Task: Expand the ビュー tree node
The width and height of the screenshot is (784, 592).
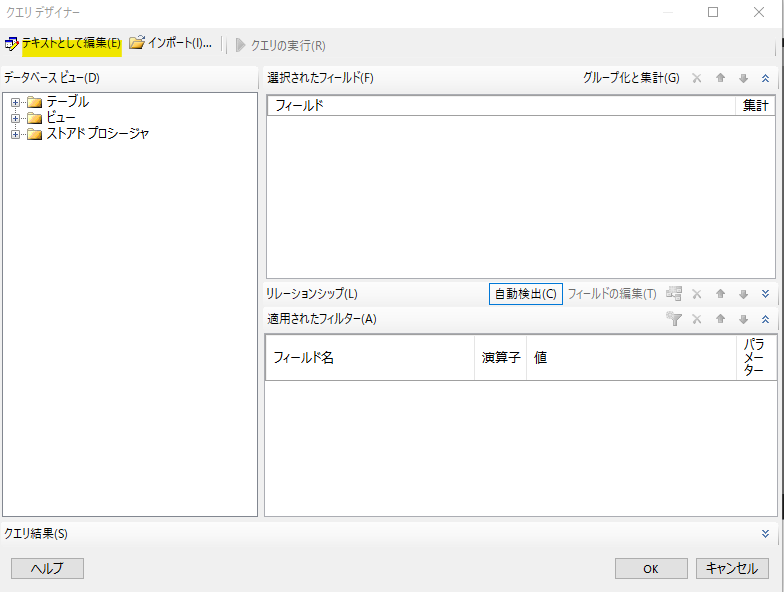Action: [16, 118]
